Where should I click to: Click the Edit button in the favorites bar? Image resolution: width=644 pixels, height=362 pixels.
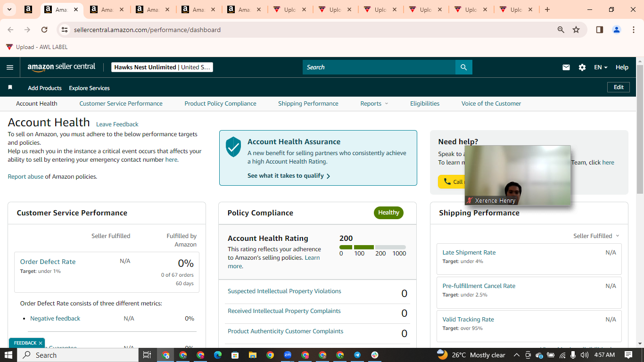click(619, 87)
